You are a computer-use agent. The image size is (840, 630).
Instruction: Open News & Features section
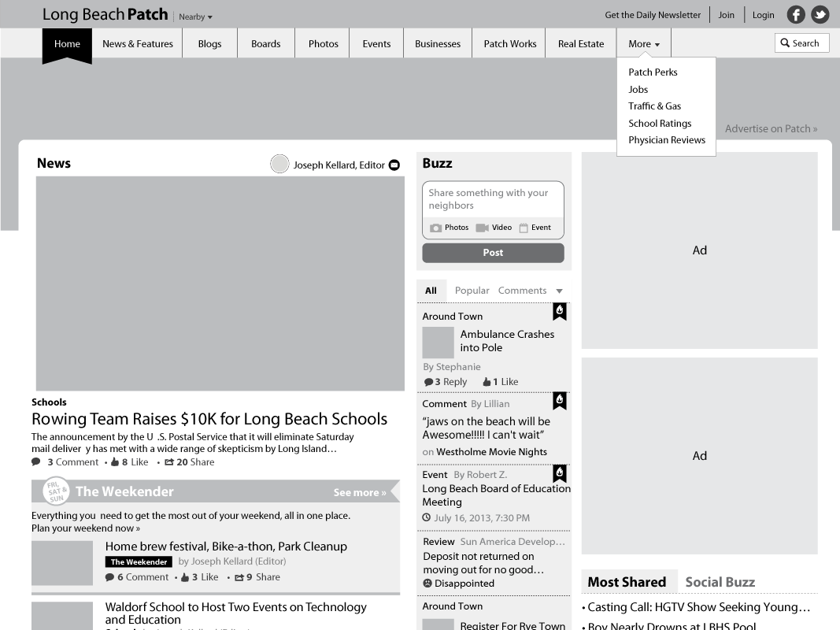pos(138,44)
